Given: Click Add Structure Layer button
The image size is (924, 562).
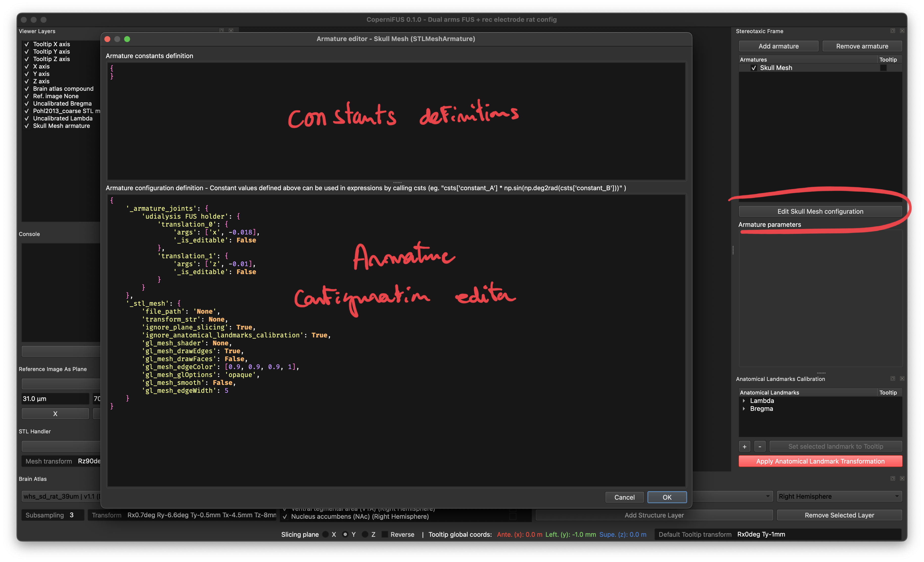Looking at the screenshot, I should pyautogui.click(x=654, y=515).
